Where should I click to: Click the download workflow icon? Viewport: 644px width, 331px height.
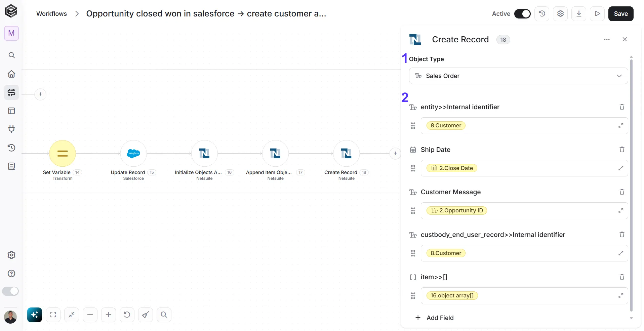click(579, 14)
